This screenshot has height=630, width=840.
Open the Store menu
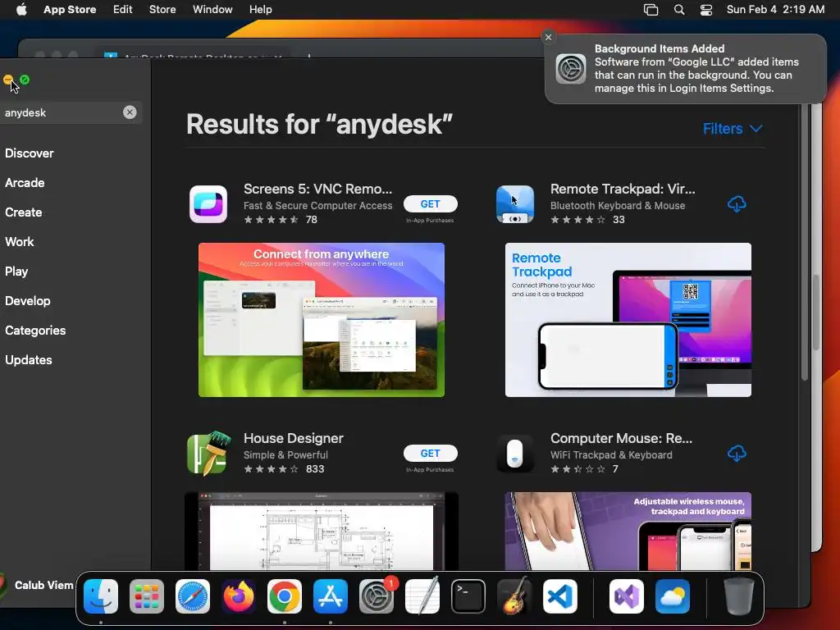(162, 10)
